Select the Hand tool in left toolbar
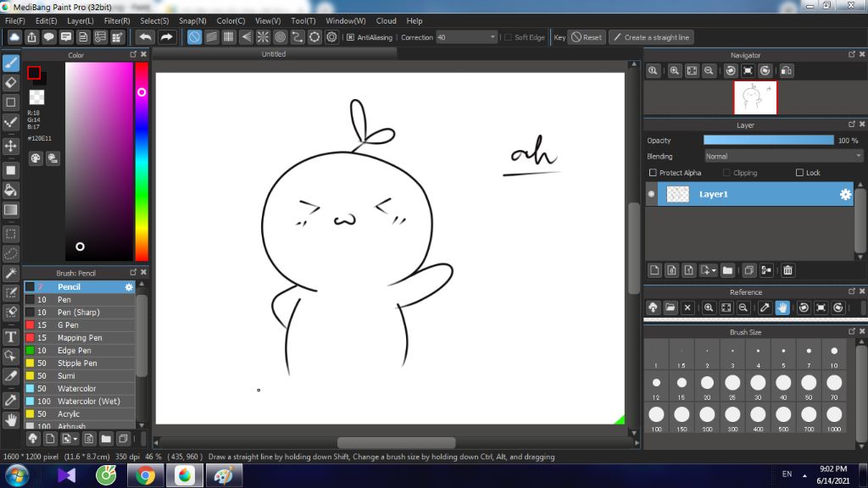Viewport: 868px width, 488px height. tap(11, 420)
